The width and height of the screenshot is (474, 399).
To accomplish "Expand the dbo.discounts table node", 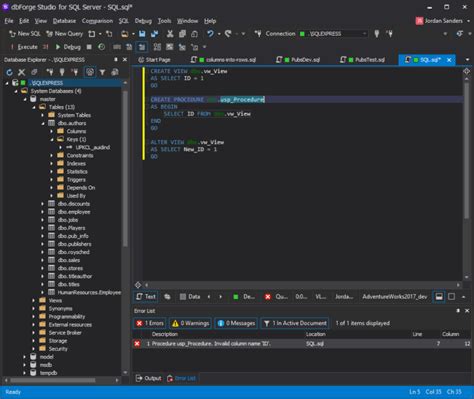I will pos(42,204).
